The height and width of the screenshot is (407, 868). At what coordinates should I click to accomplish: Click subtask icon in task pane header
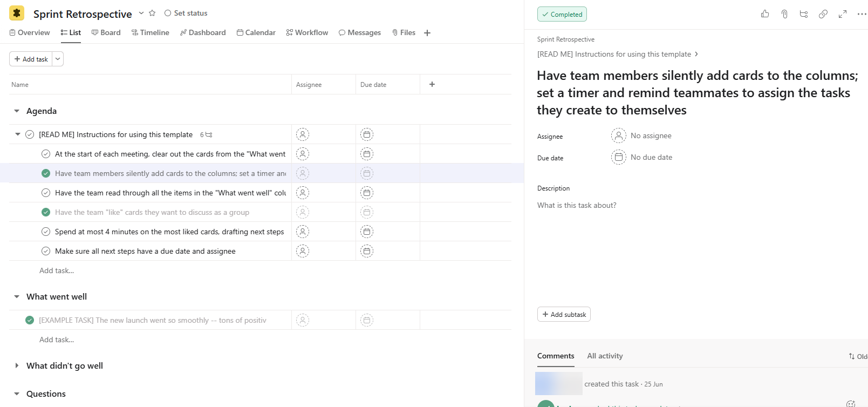pyautogui.click(x=804, y=14)
